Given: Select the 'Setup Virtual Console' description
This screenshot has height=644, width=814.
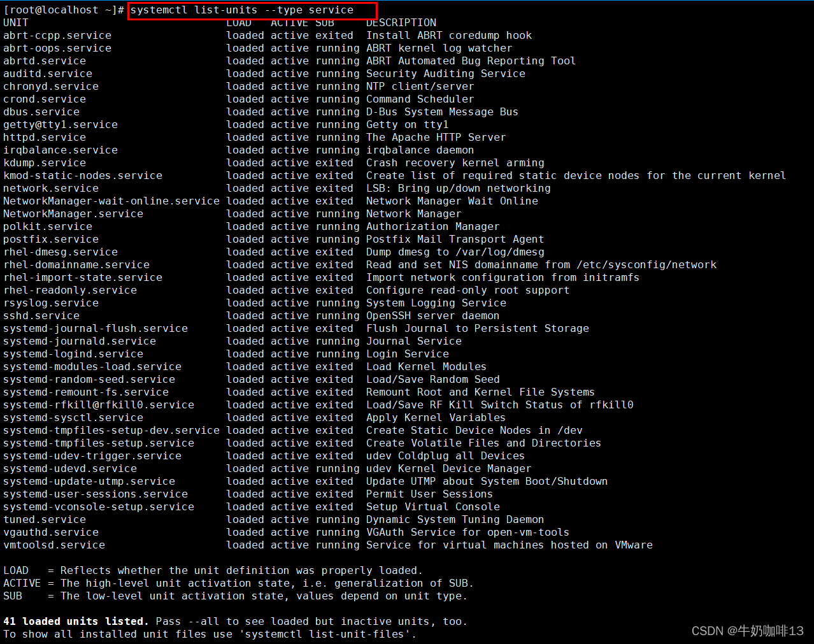Looking at the screenshot, I should [x=433, y=507].
